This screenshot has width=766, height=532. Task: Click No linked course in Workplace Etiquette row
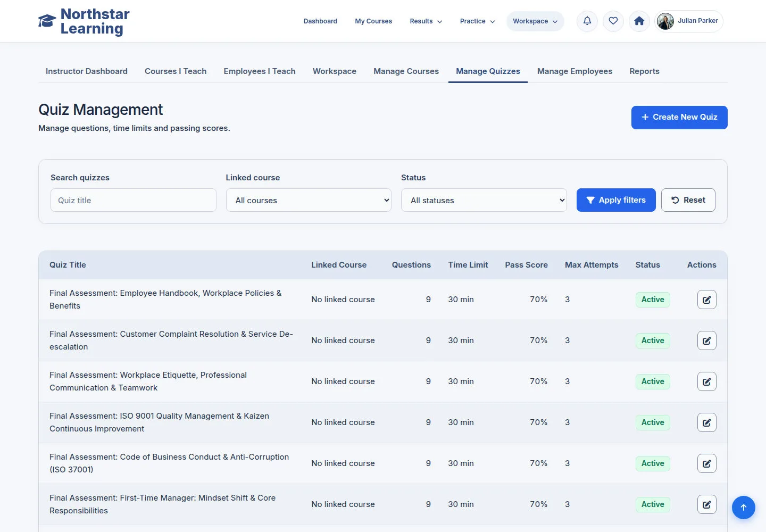tap(343, 381)
